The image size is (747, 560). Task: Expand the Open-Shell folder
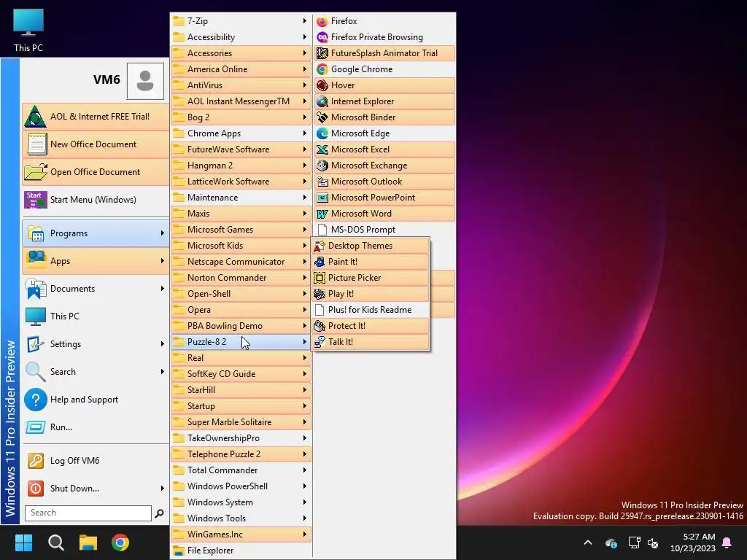241,294
